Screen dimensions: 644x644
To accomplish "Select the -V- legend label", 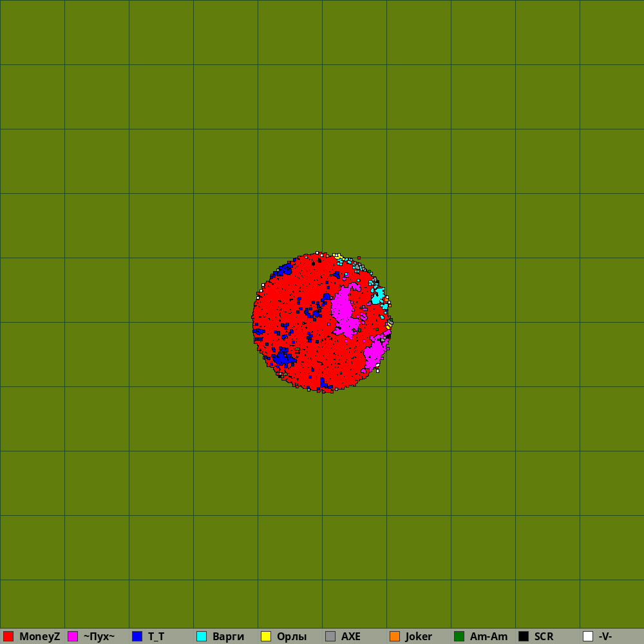I will click(x=605, y=637).
